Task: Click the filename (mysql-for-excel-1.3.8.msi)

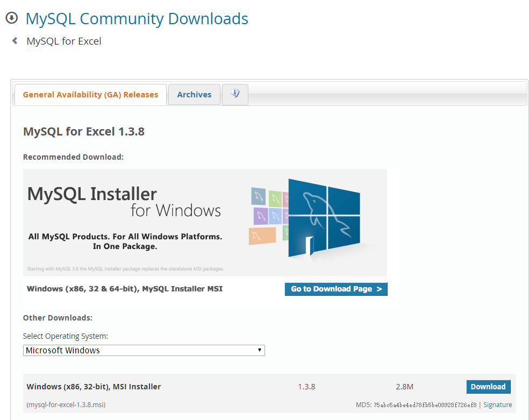Action: click(66, 405)
